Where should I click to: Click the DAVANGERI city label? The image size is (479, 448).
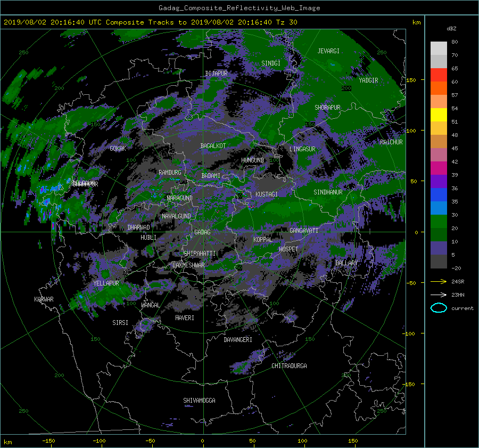tap(238, 340)
